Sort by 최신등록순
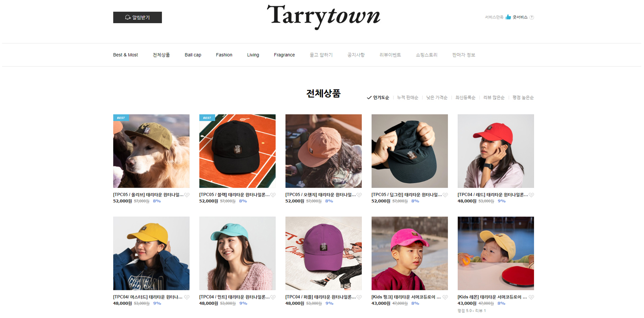The height and width of the screenshot is (318, 644). point(465,98)
